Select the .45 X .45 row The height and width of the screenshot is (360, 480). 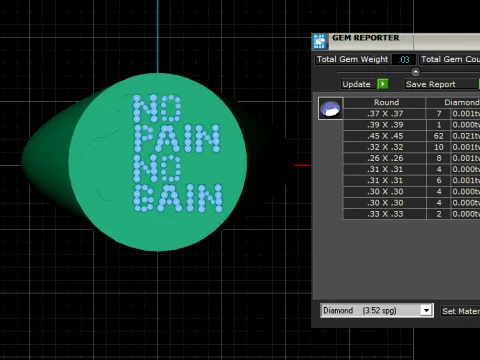[x=412, y=136]
